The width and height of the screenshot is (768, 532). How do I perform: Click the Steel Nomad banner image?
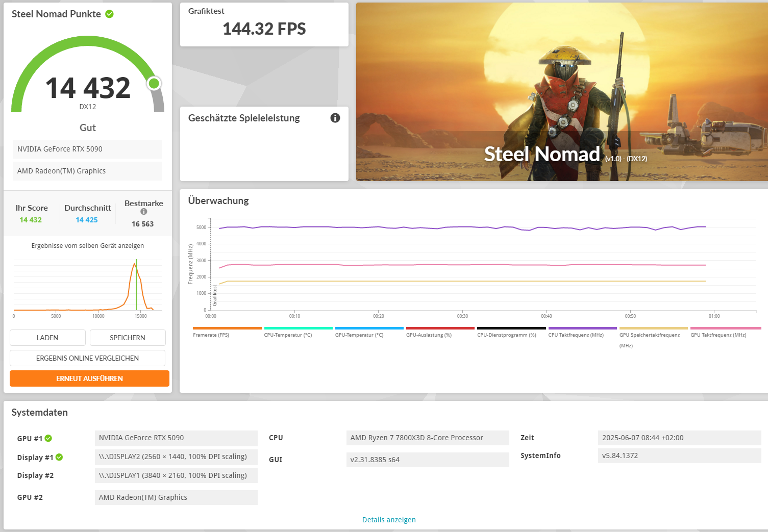pos(562,92)
